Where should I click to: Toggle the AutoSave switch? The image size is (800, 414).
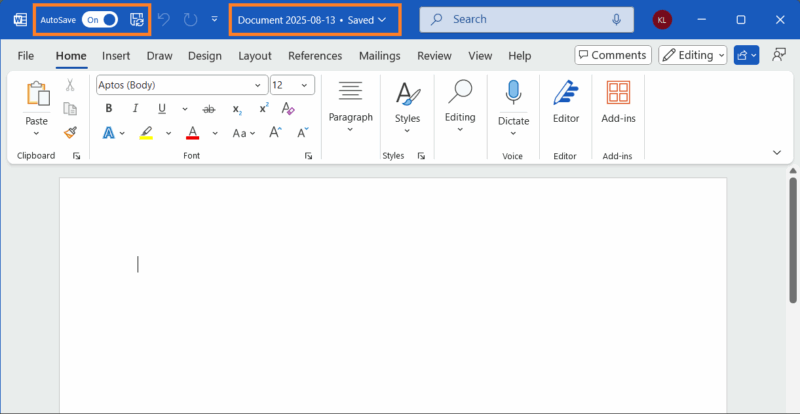click(x=100, y=20)
